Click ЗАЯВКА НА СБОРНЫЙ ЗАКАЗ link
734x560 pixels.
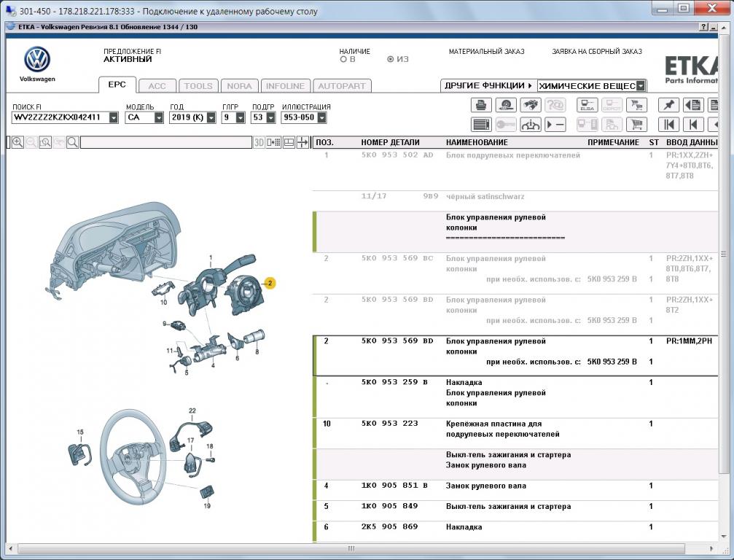tap(597, 52)
